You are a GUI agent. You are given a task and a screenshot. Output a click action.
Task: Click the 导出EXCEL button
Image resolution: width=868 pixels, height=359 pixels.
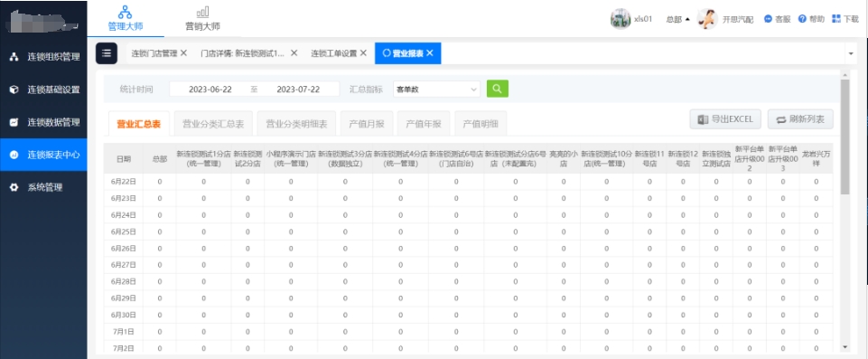(x=725, y=119)
